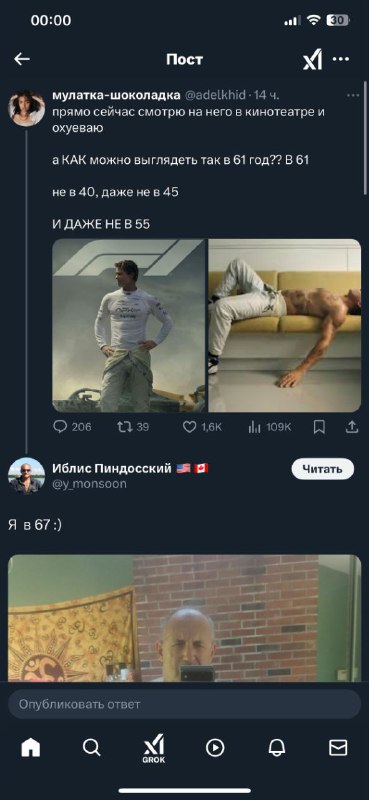
Task: Open Grok icon in top header
Action: tap(312, 60)
